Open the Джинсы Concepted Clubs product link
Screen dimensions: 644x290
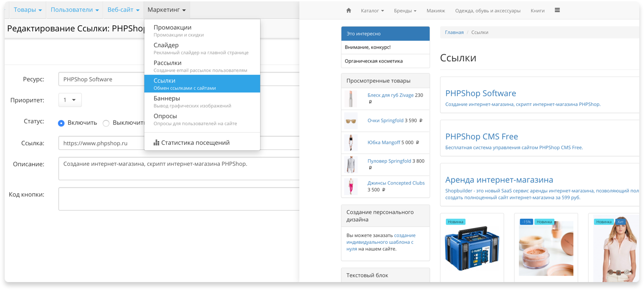click(x=396, y=183)
